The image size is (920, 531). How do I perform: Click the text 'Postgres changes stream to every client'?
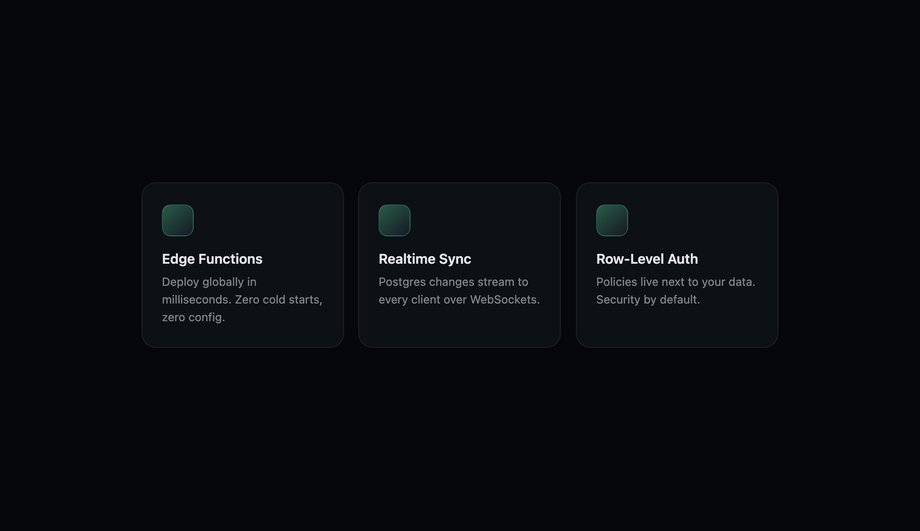tap(453, 290)
